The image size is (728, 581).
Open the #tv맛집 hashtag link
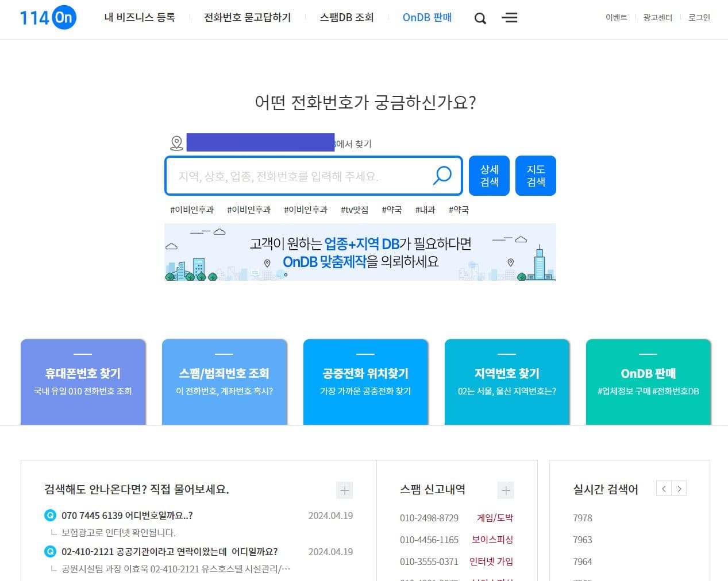[354, 210]
